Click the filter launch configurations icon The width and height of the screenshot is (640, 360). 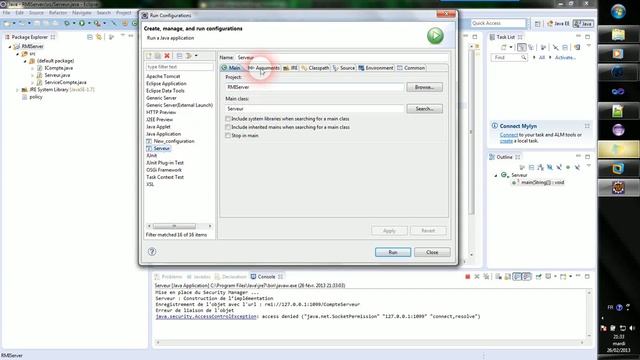pyautogui.click(x=189, y=56)
